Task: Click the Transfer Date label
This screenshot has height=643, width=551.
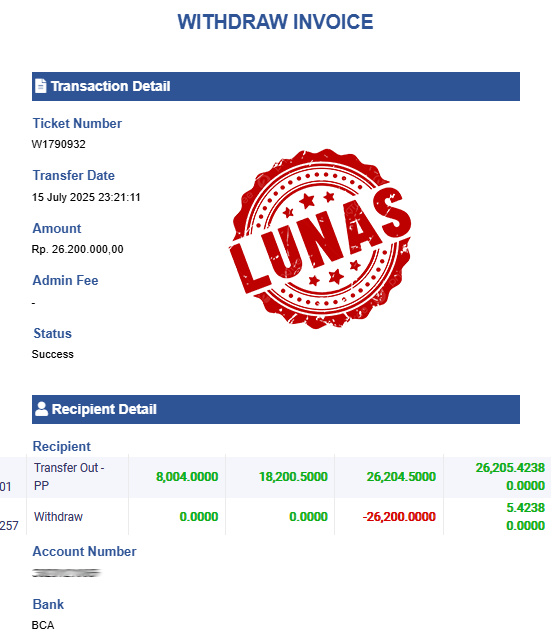Action: 74,176
